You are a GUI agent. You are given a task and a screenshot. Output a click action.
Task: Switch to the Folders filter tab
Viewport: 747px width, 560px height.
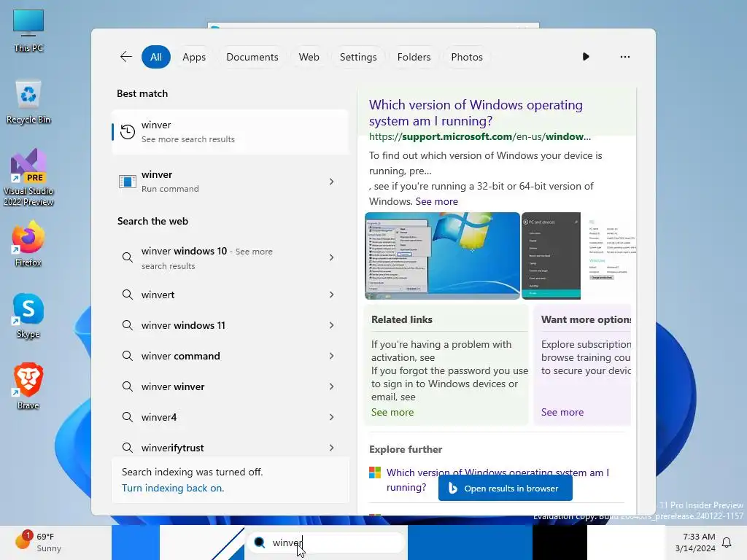point(414,57)
